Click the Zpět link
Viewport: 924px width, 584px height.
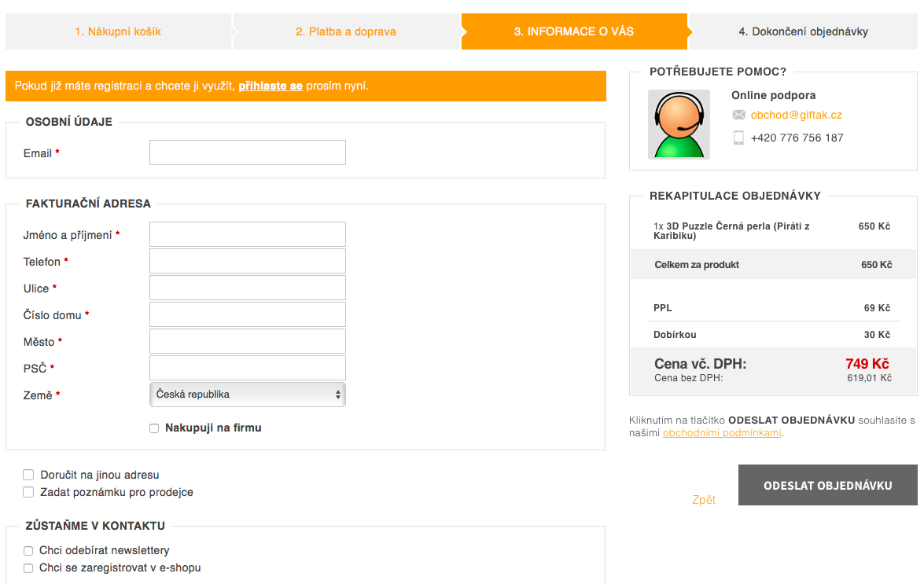point(703,500)
